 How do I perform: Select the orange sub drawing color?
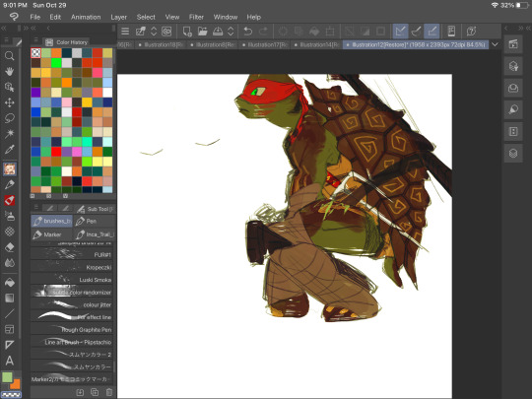(x=16, y=384)
